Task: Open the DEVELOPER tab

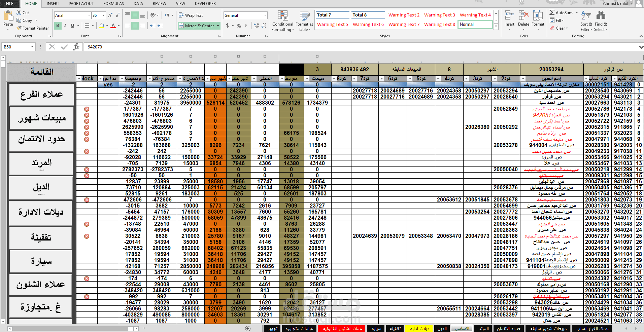Action: click(205, 3)
